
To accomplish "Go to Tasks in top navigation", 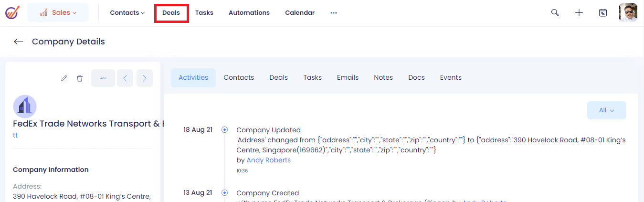I will pos(204,13).
